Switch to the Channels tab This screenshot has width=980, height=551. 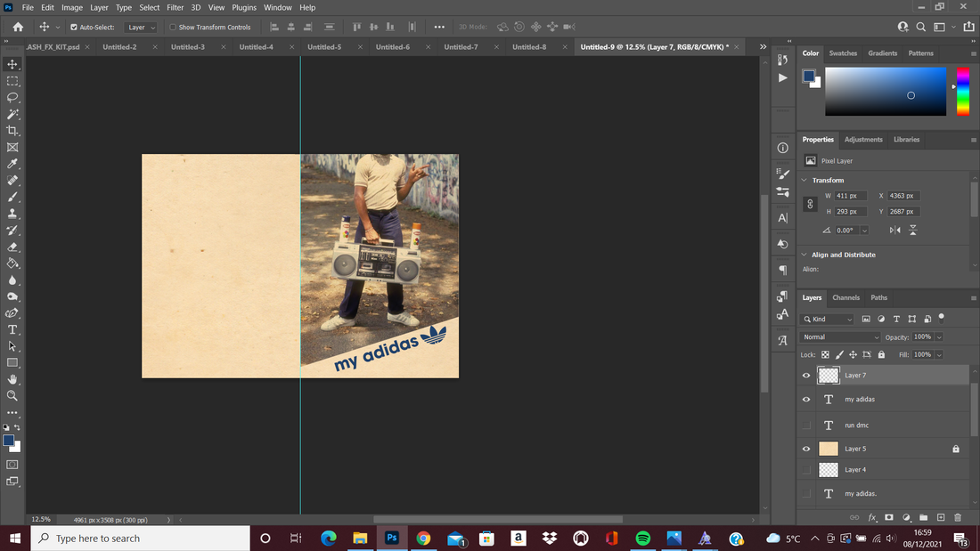click(x=845, y=297)
